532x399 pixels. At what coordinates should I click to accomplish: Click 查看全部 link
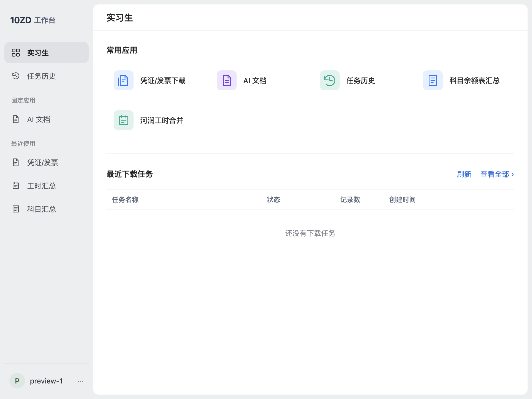497,174
